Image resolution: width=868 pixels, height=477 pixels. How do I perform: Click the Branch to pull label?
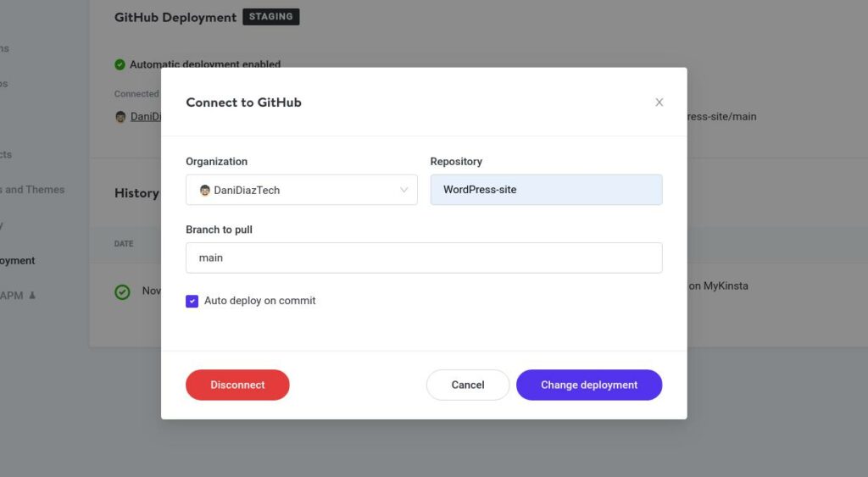click(x=220, y=230)
